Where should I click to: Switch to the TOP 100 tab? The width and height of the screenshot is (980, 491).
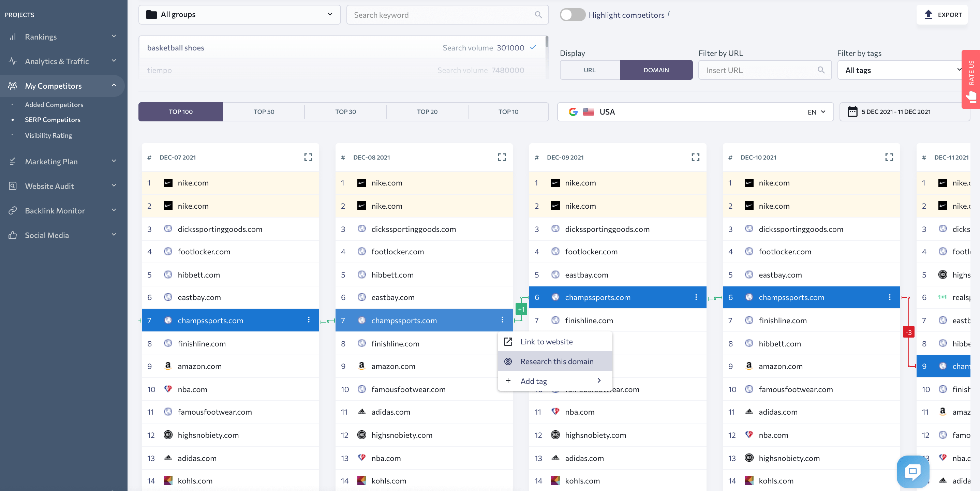181,112
